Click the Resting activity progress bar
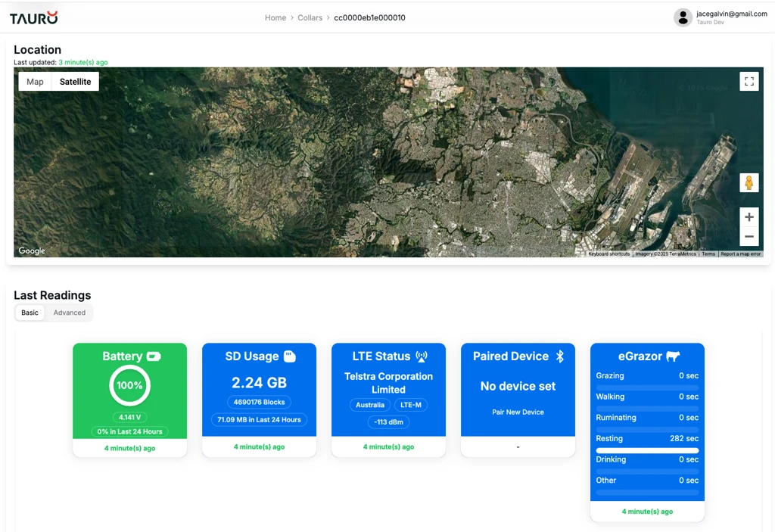The image size is (775, 532). point(647,450)
